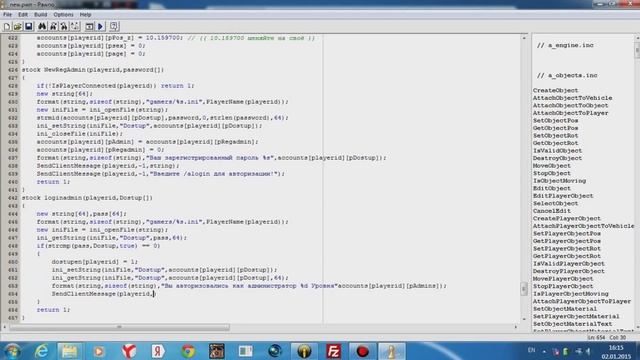Screen dimensions: 640x360
Task: Click line 'stock loginadmin(playerid,Dostup[])'
Action: coord(87,198)
